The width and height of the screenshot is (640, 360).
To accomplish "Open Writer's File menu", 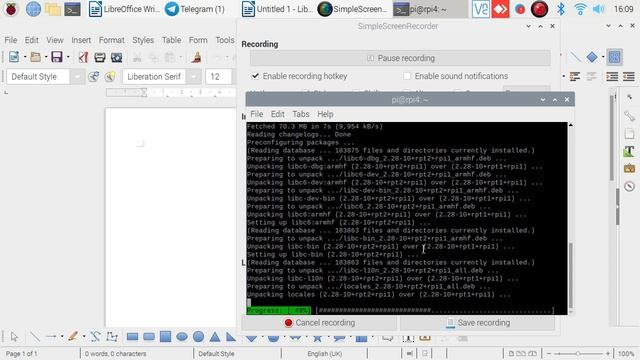I will pos(11,40).
